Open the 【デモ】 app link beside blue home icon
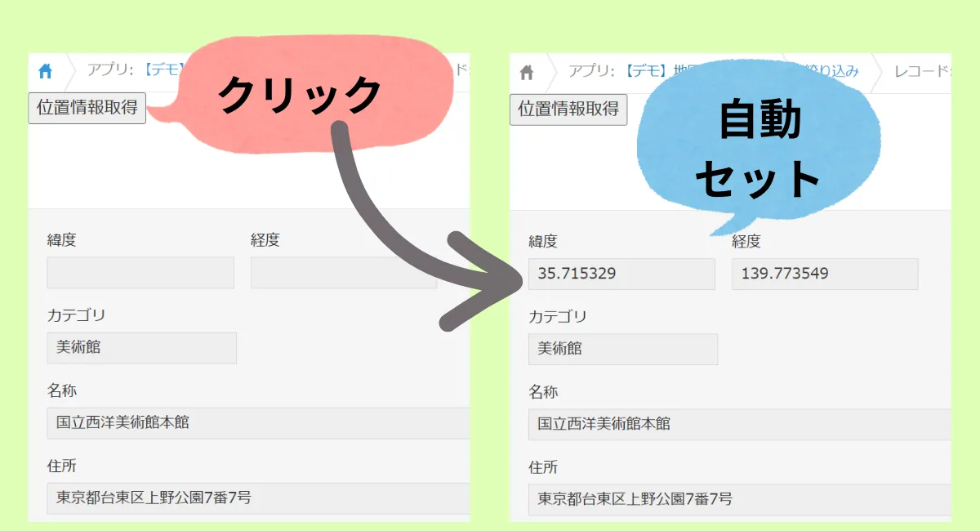Viewport: 980px width, 531px height. pos(160,70)
